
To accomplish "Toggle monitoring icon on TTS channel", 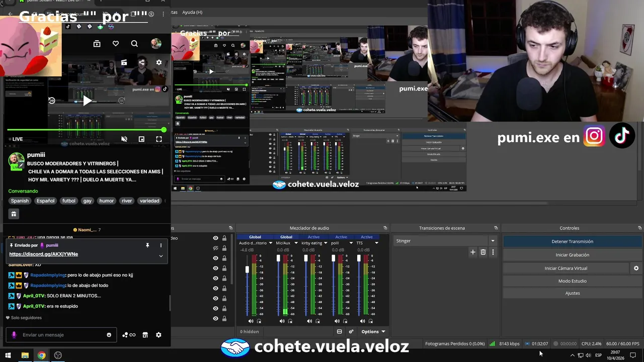I will coord(371,321).
